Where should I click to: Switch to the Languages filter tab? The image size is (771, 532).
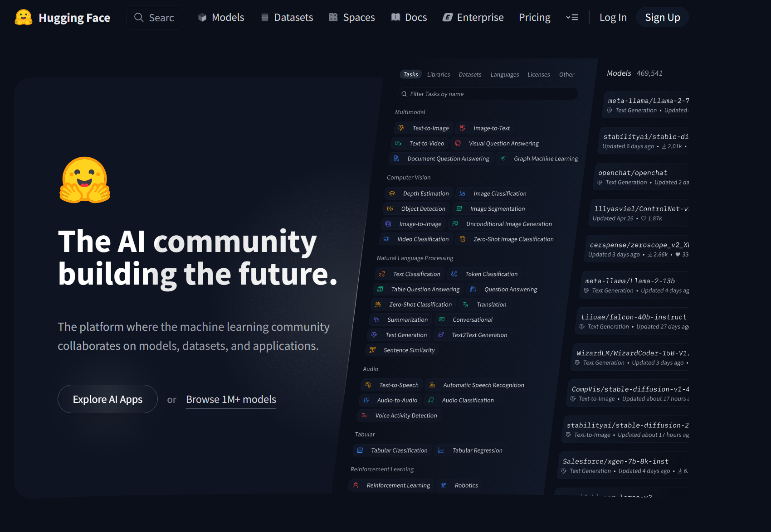click(x=505, y=74)
